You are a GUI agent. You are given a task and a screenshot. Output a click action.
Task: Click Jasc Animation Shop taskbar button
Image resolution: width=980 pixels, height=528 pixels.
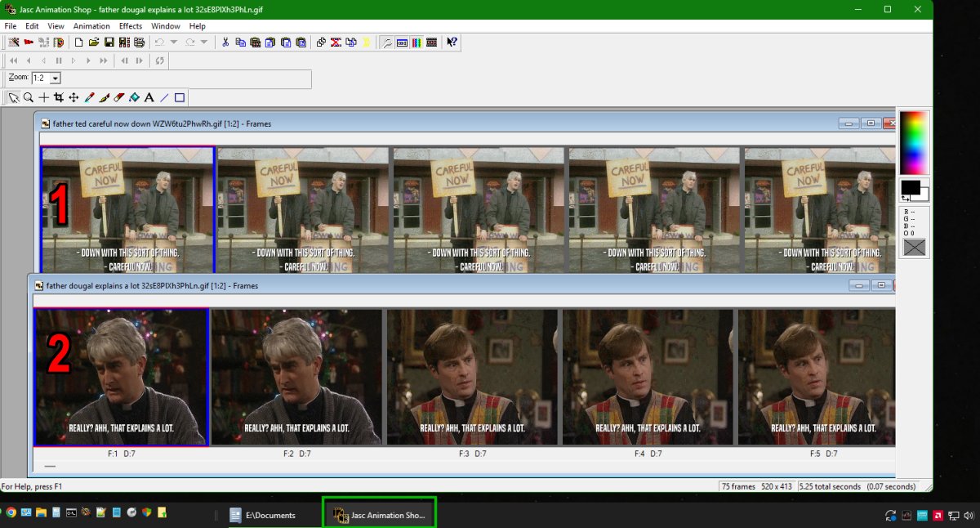point(379,515)
